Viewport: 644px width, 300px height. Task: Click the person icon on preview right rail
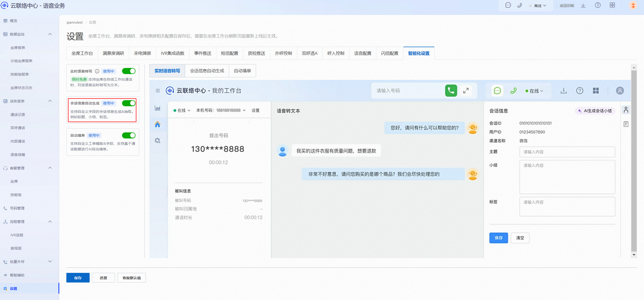pos(626,110)
